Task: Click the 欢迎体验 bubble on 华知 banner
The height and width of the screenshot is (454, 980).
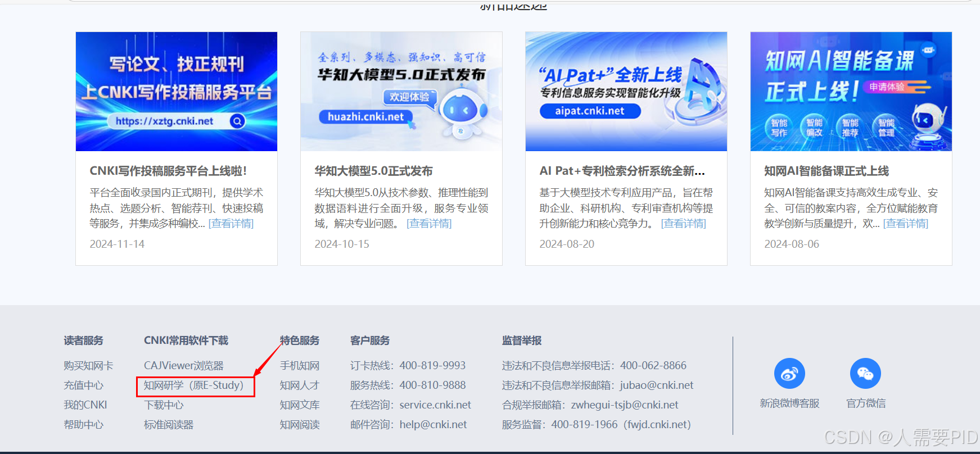Action: [x=409, y=97]
